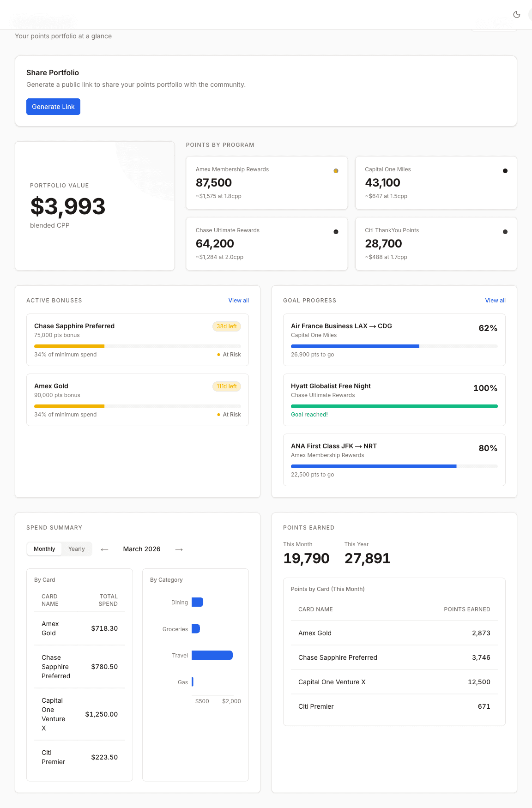Click the 38d left badge
This screenshot has height=808, width=532.
(x=227, y=326)
